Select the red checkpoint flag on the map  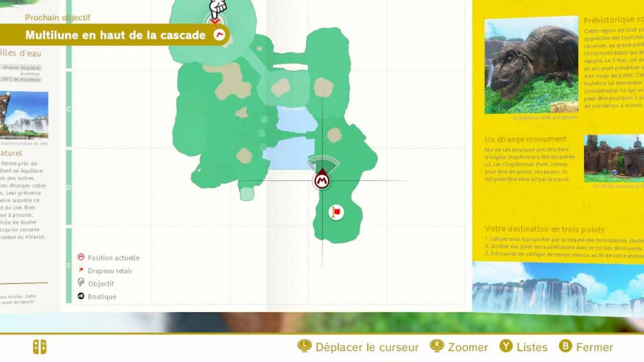[x=336, y=212]
